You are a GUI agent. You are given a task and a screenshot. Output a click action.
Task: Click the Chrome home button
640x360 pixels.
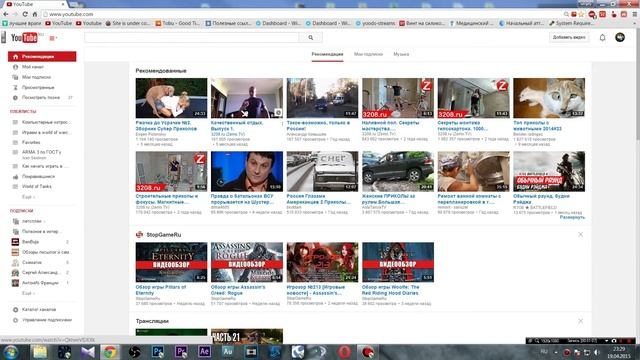click(x=35, y=14)
